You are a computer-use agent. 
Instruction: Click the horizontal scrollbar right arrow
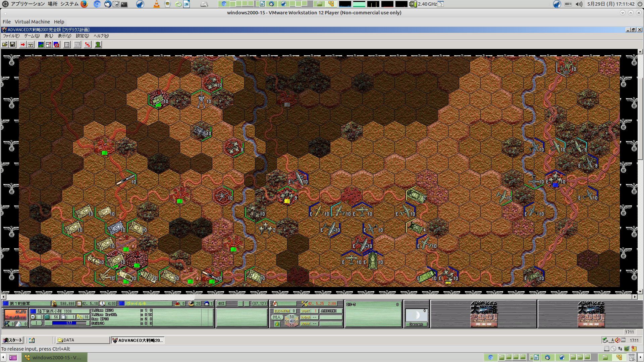coord(635,297)
